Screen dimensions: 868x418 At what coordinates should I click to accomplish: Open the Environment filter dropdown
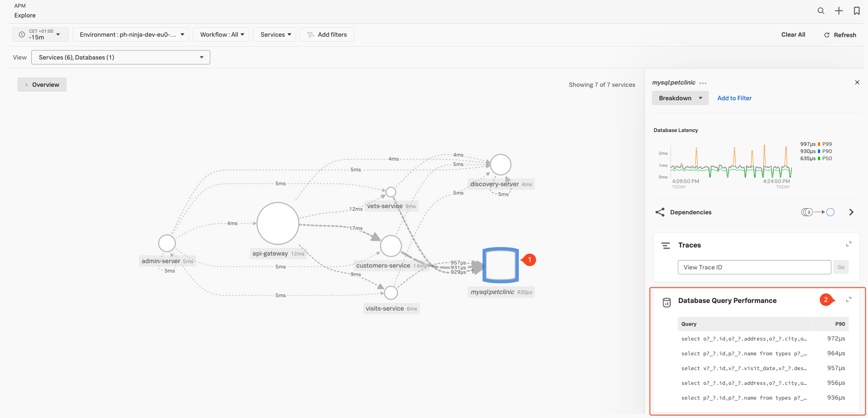(x=131, y=34)
